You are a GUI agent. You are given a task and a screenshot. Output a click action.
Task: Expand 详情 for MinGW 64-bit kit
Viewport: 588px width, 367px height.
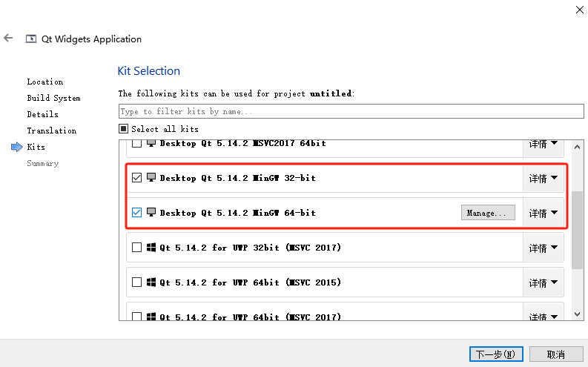544,214
